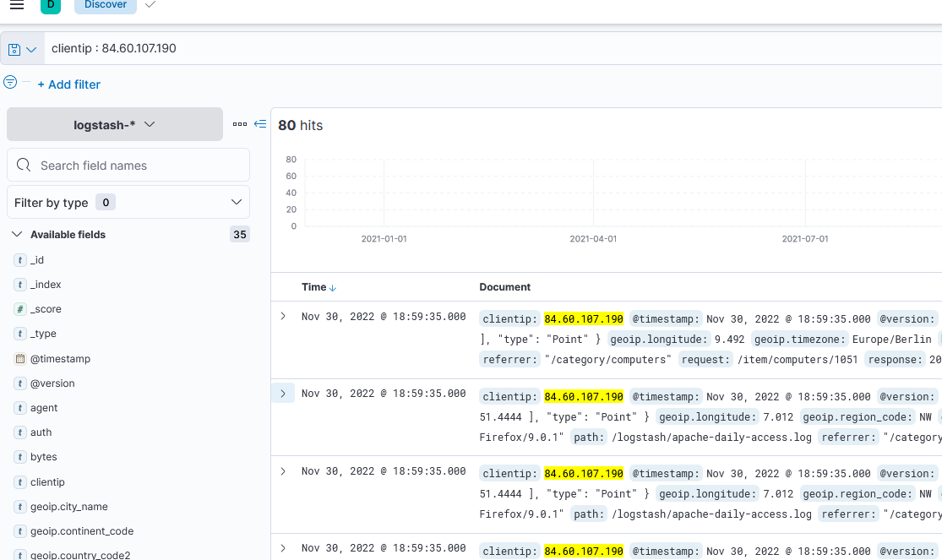The height and width of the screenshot is (560, 942).
Task: Click the 2021-07-01 histogram axis label
Action: (x=805, y=238)
